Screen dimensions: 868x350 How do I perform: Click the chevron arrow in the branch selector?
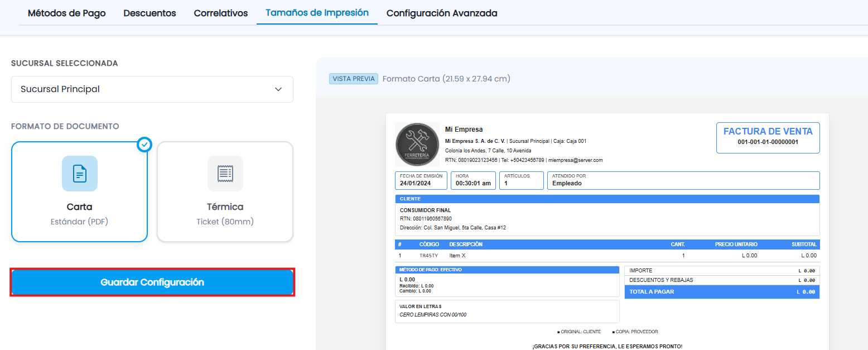click(x=278, y=89)
